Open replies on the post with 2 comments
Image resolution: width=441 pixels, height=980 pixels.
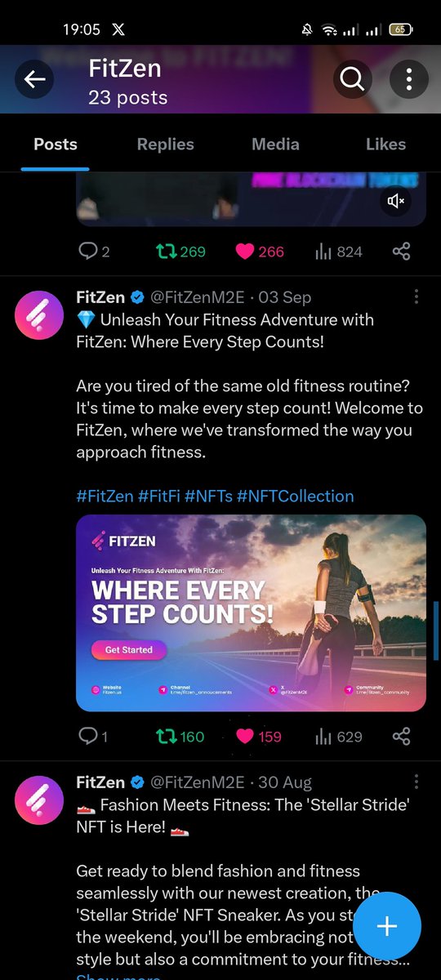click(x=93, y=252)
